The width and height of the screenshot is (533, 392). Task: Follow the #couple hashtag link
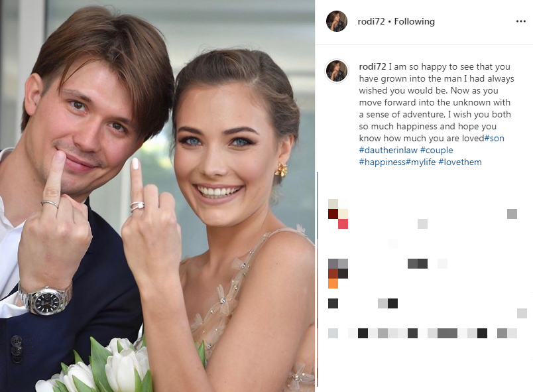click(x=436, y=151)
